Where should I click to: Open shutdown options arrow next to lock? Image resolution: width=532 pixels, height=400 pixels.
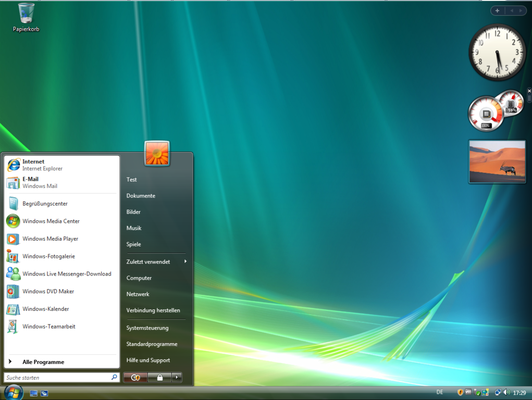click(177, 377)
